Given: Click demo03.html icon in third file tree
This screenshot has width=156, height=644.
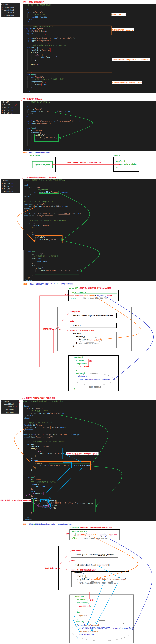Looking at the screenshot, I should click(x=2, y=191).
